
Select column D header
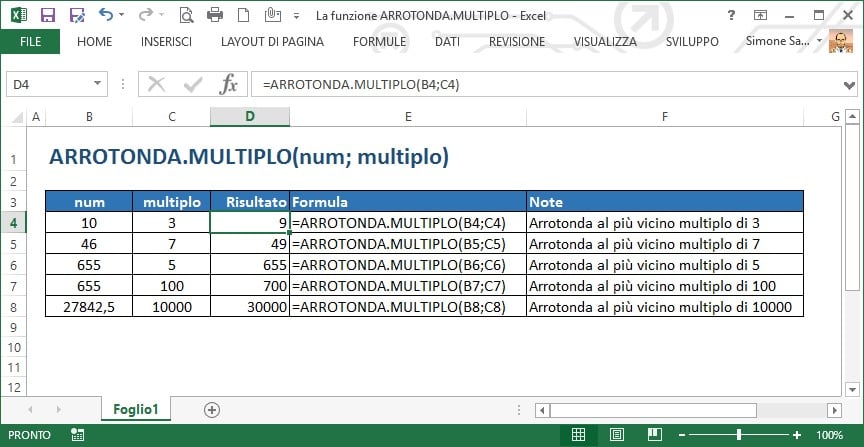click(250, 117)
